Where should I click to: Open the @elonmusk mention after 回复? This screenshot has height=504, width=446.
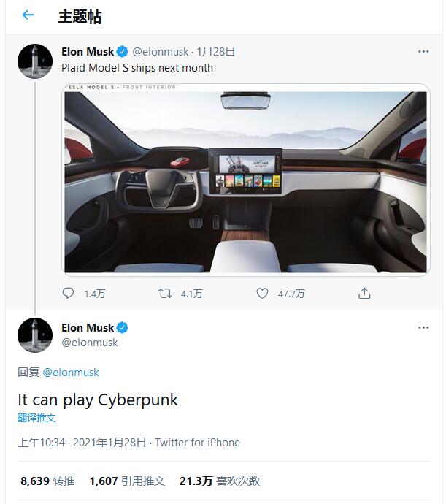(71, 373)
